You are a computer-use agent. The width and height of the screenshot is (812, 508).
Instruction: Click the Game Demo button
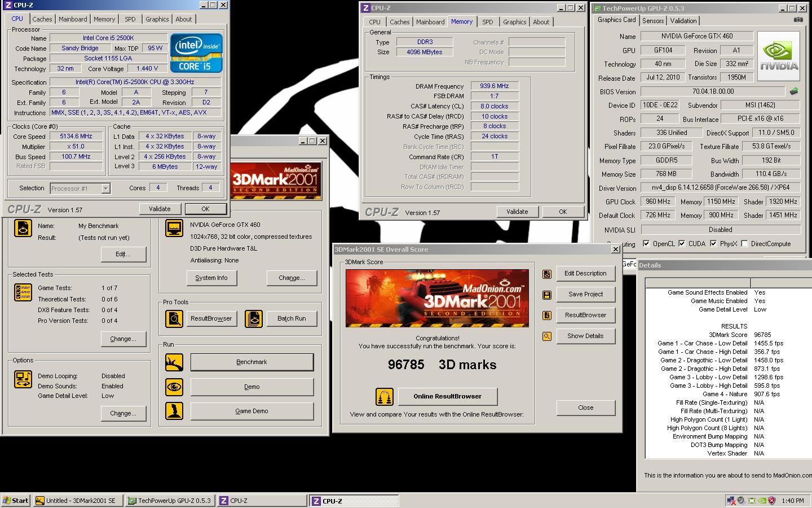pyautogui.click(x=252, y=411)
